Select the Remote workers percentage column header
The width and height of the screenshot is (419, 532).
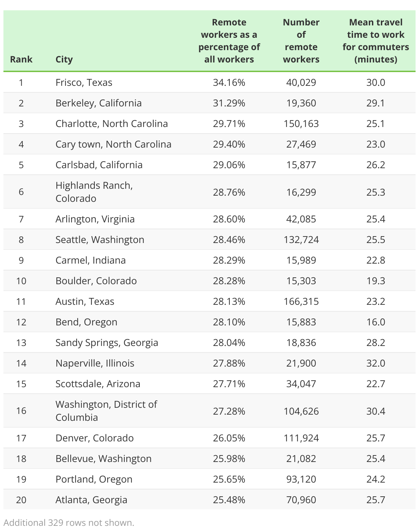click(229, 41)
